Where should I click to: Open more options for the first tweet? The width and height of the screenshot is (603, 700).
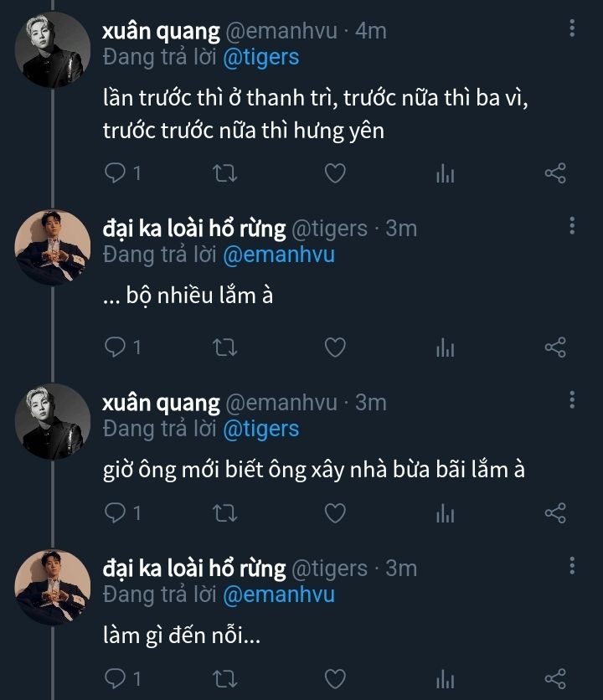pos(572,29)
